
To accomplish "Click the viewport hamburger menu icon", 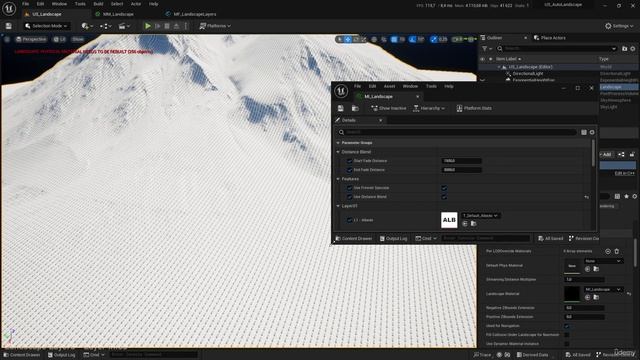I will coord(7,39).
